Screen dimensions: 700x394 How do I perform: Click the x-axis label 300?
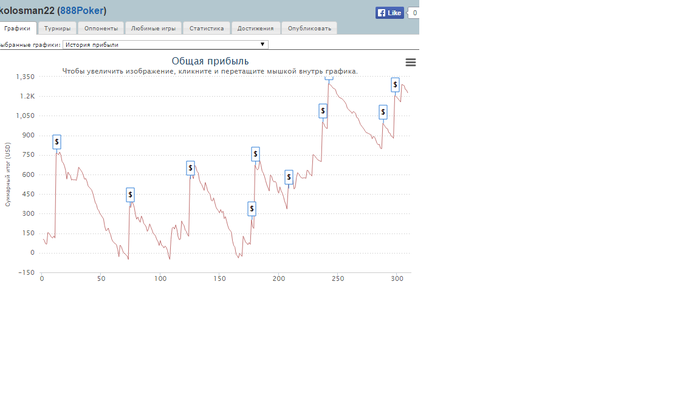(x=397, y=278)
